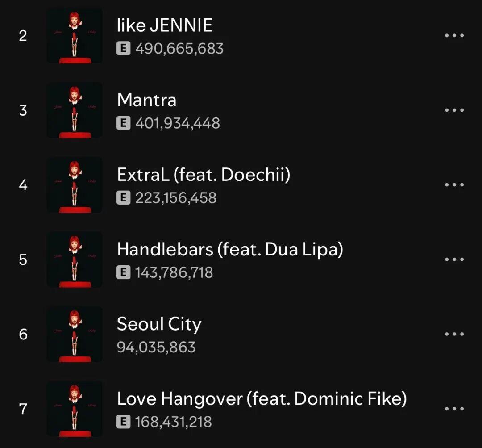The width and height of the screenshot is (482, 448).
Task: Click the explicit badge under like JENNIE
Action: pos(123,48)
